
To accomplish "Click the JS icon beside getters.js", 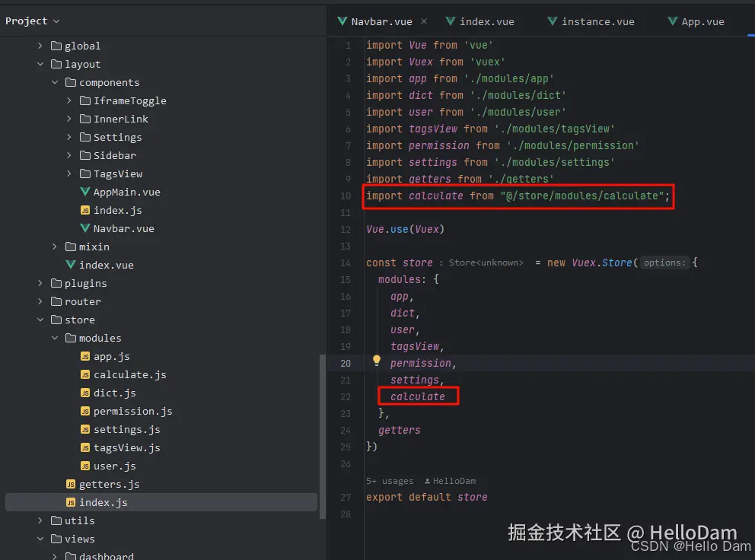I will click(x=71, y=484).
